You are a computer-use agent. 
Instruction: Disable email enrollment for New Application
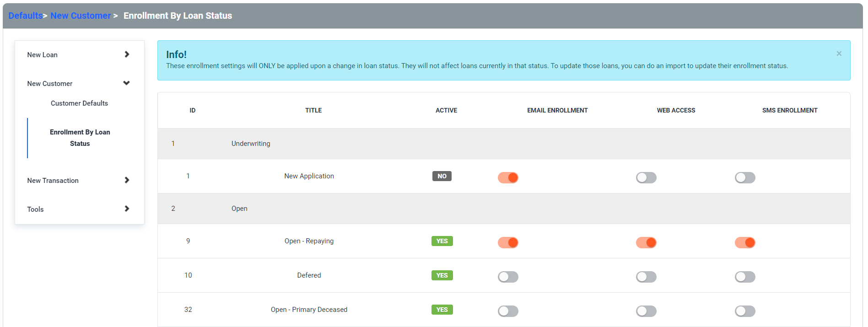click(x=508, y=177)
